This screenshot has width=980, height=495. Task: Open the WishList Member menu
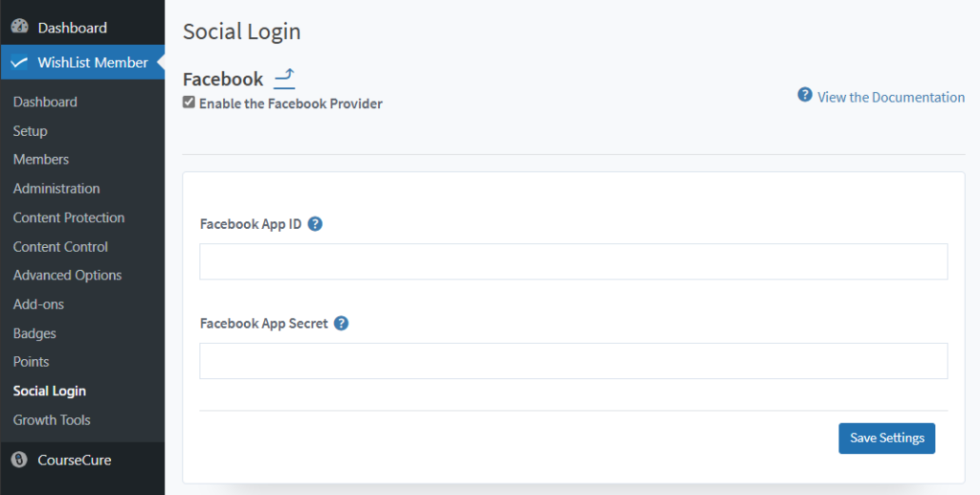point(82,62)
